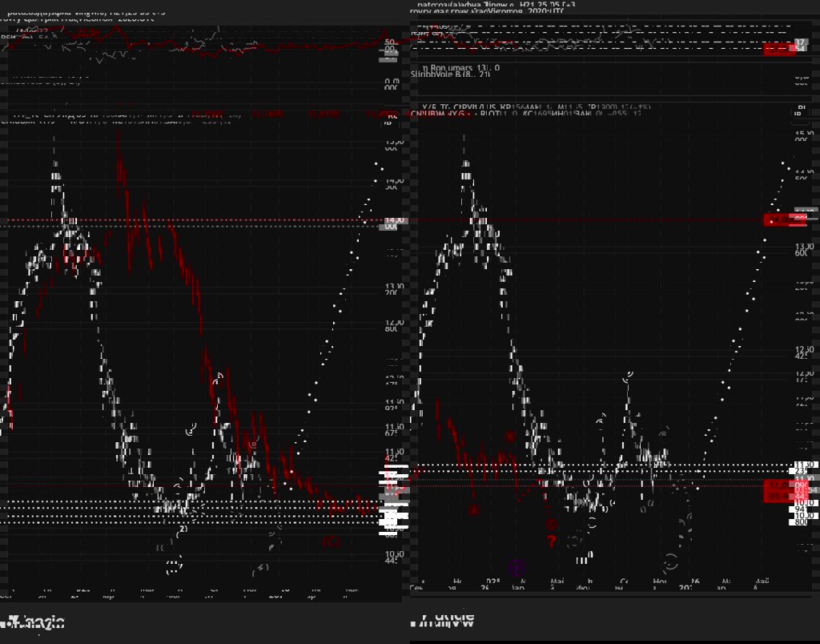Select the red (C) wave label on left chart
Viewport: 820px width, 644px height.
point(330,541)
